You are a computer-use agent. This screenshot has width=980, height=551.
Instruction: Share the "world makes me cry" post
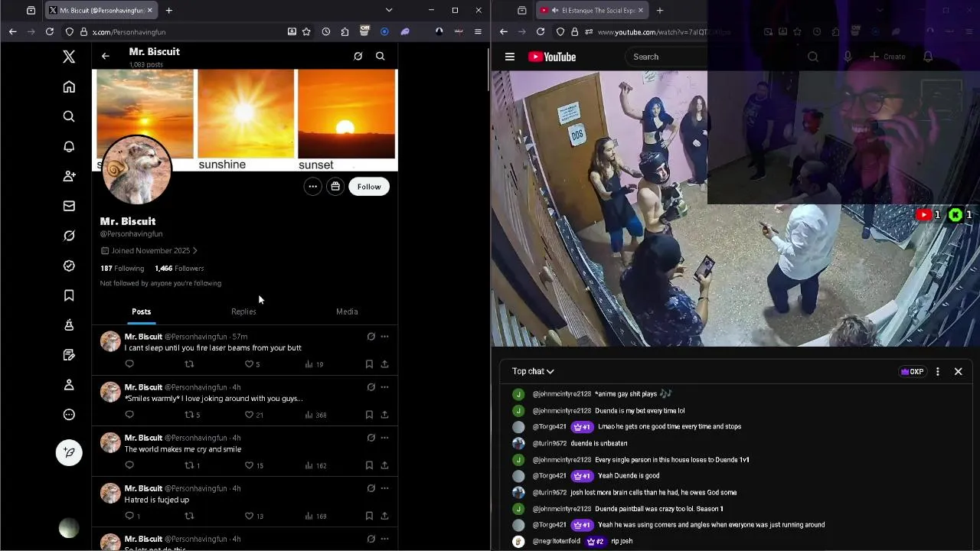click(x=384, y=465)
